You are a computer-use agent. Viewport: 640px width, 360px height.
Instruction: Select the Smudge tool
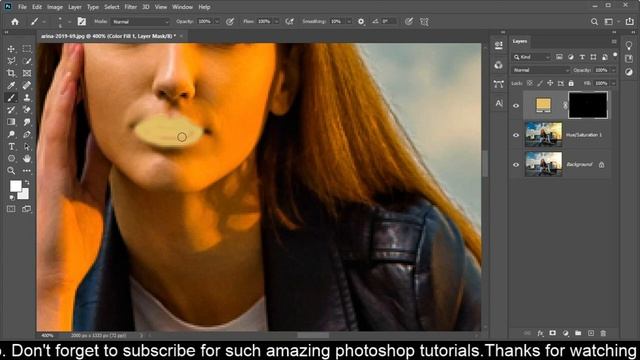click(x=27, y=122)
